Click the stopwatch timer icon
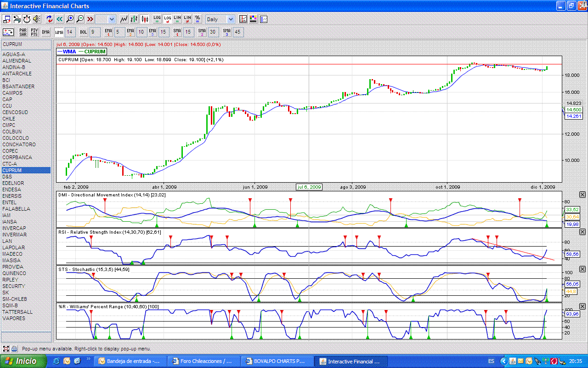Image resolution: width=588 pixels, height=368 pixels. [x=27, y=19]
